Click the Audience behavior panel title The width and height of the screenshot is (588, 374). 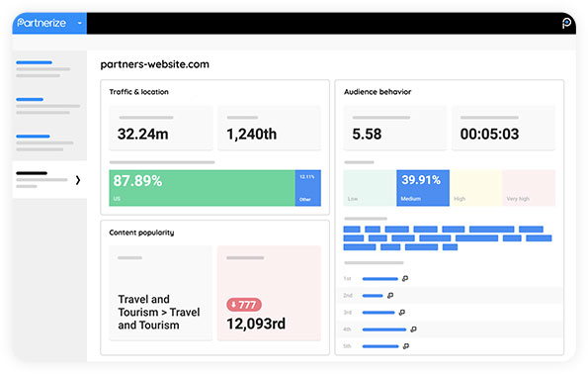click(x=378, y=92)
